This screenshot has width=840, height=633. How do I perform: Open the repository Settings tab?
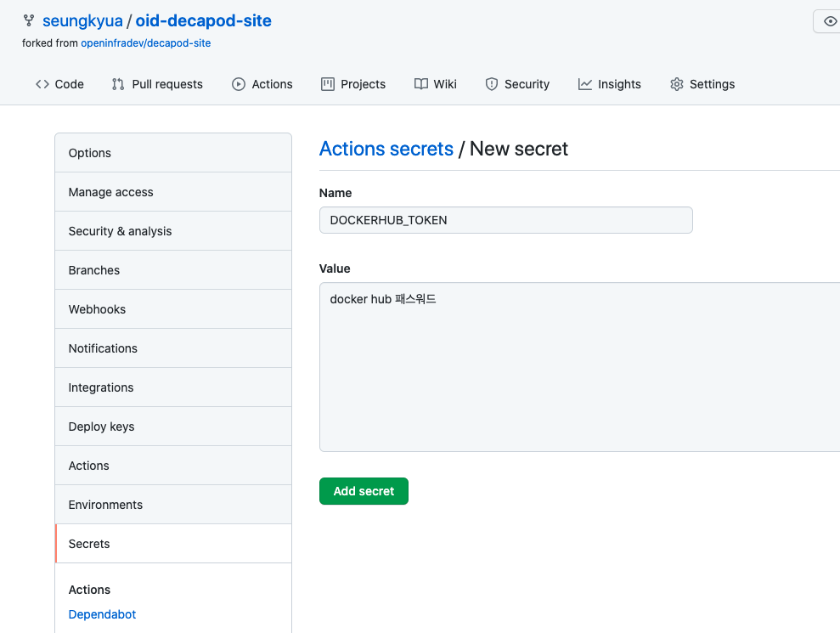702,84
